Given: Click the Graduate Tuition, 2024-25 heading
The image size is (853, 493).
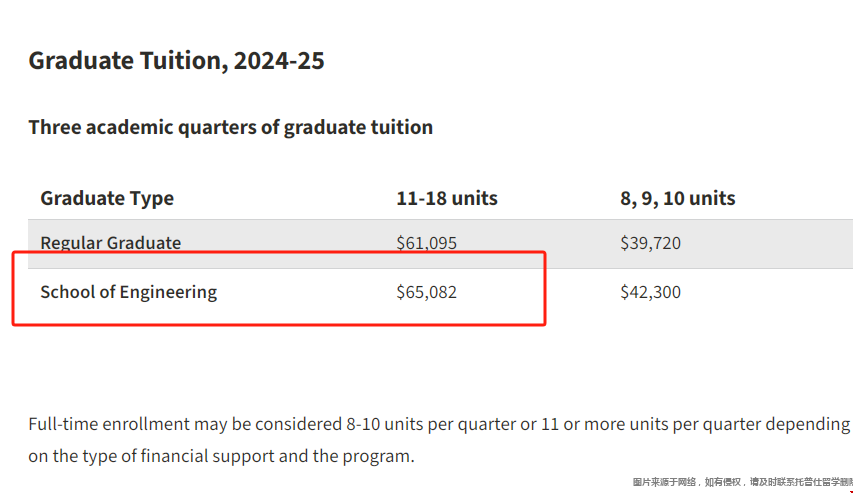Looking at the screenshot, I should click(x=176, y=60).
